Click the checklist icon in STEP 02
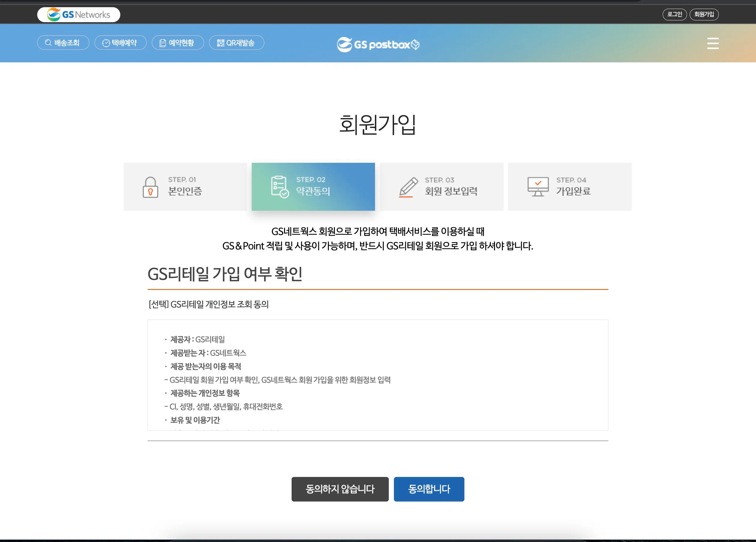This screenshot has height=542, width=756. click(x=280, y=186)
